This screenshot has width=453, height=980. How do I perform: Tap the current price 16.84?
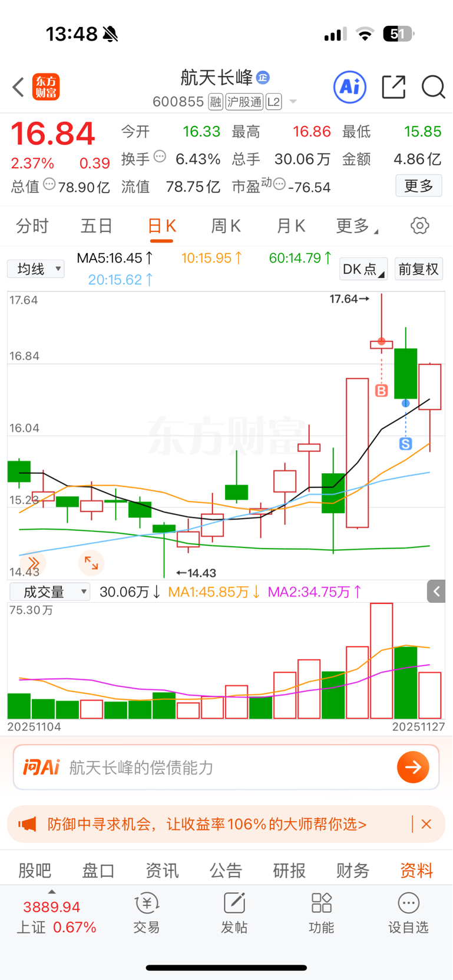point(53,134)
